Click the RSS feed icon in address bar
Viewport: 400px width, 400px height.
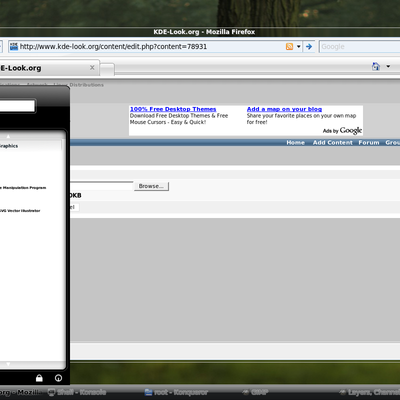point(289,47)
